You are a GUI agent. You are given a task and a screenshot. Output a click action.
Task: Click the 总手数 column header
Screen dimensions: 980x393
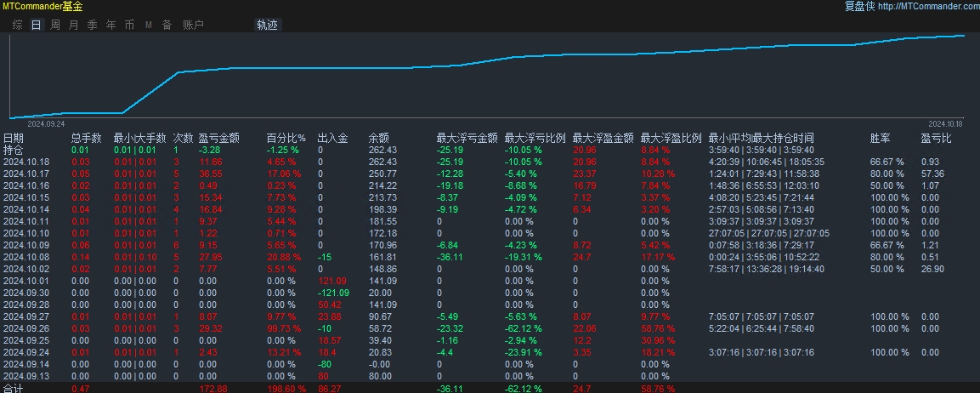[86, 138]
